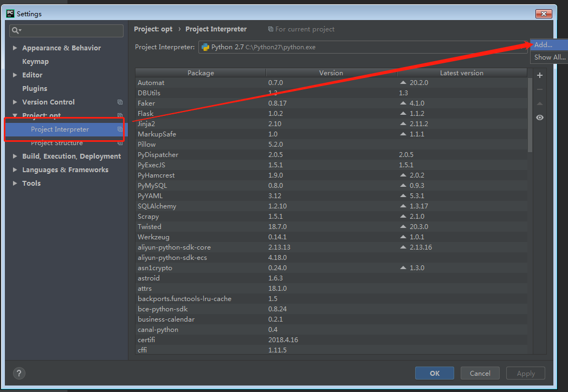Image resolution: width=568 pixels, height=392 pixels.
Task: Click the upgrade arrow next to Werkzeug 1.0.1
Action: 403,237
